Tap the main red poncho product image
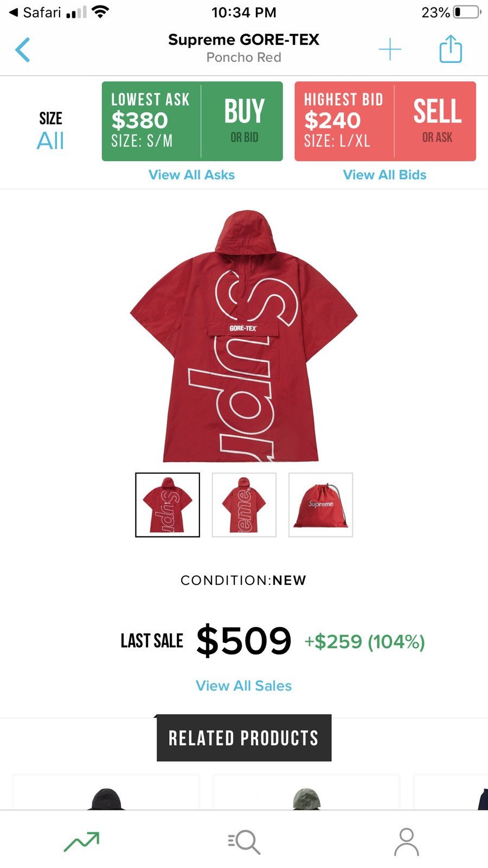The height and width of the screenshot is (868, 488). pos(243,336)
